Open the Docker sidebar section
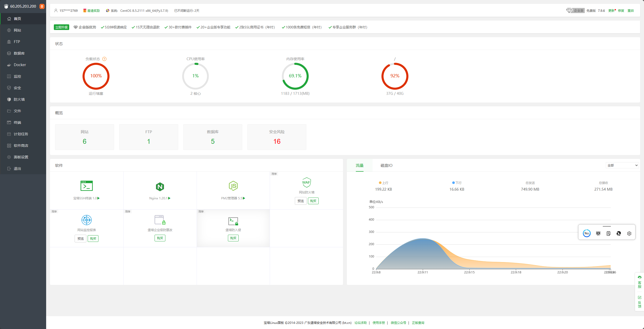 (x=23, y=65)
